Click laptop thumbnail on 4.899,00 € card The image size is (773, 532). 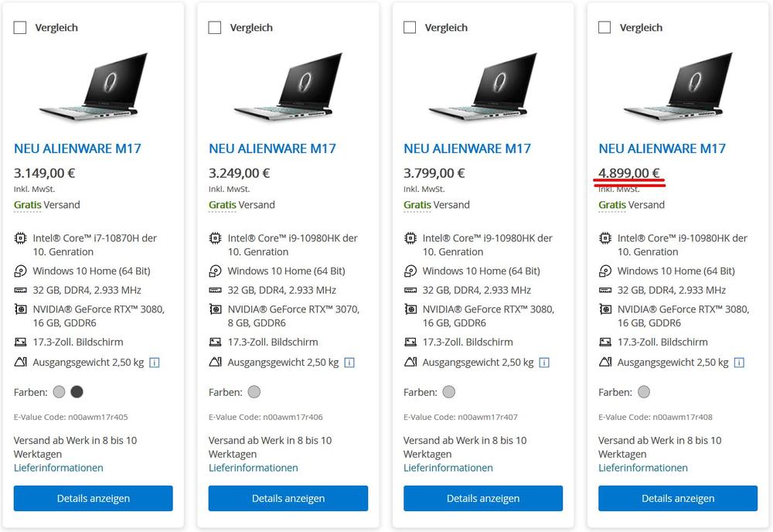678,85
